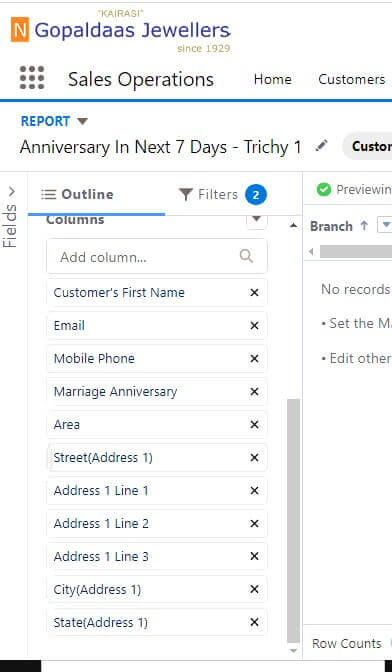
Task: Remove the Marriage Anniversary column
Action: 254,392
